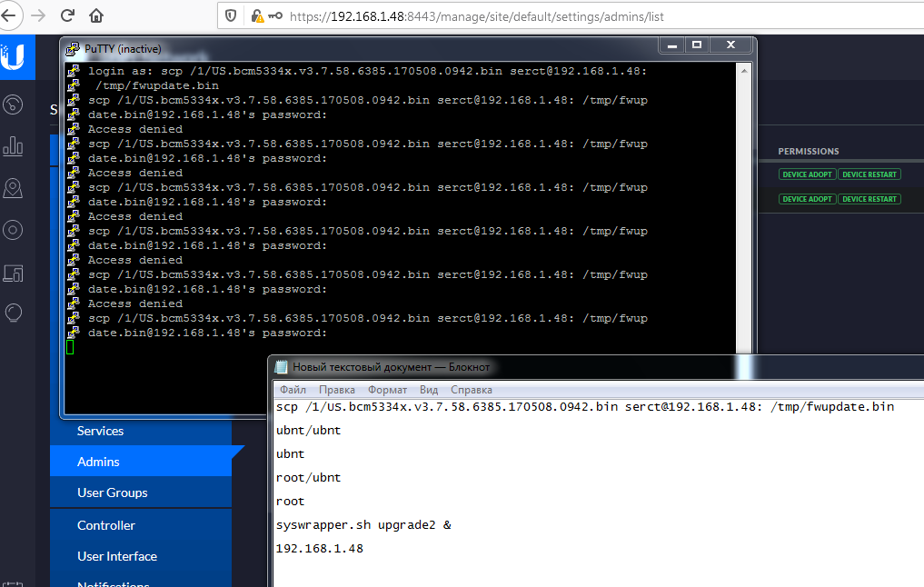Open the Insights lightbulb icon
924x587 pixels.
(14, 313)
